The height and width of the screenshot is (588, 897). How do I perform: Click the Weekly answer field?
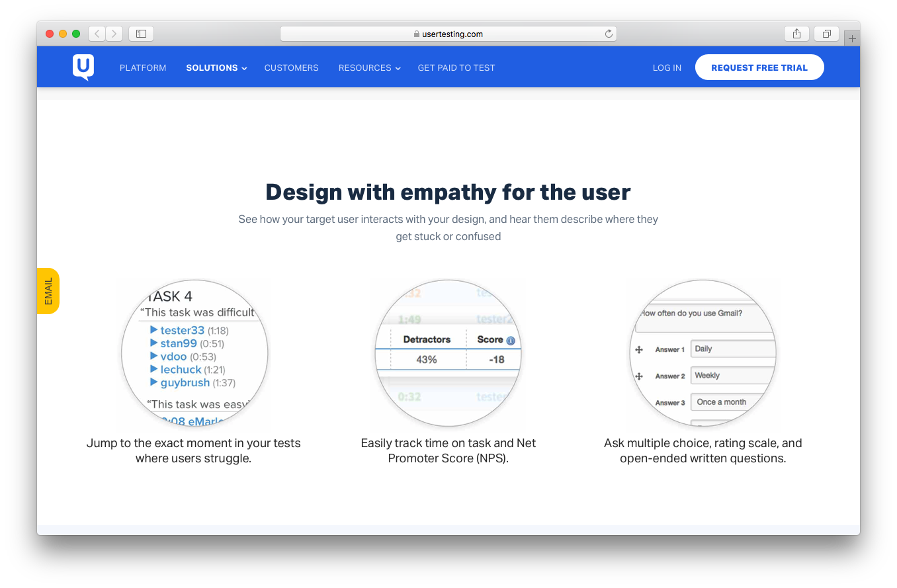pyautogui.click(x=733, y=376)
